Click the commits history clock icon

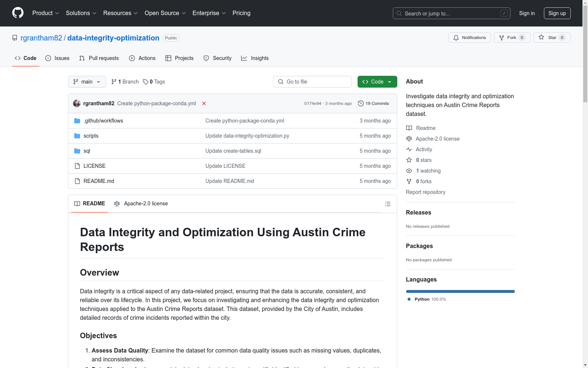tap(361, 103)
